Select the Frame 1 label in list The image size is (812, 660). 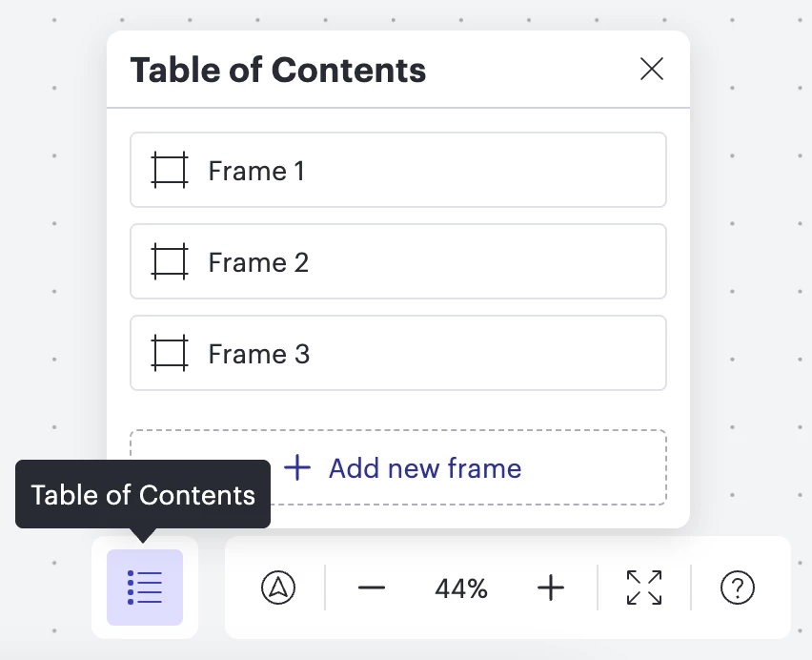[x=256, y=171]
